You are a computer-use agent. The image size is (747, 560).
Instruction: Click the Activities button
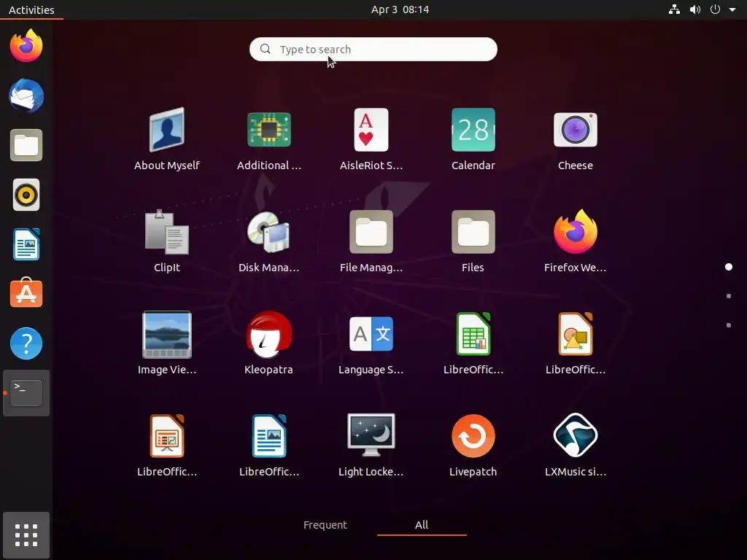click(31, 9)
